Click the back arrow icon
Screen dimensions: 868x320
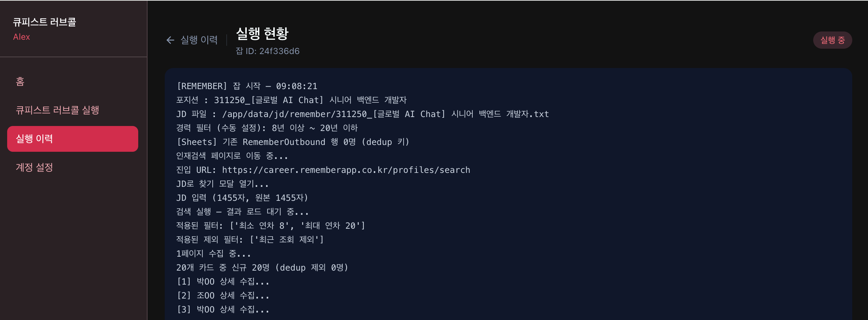pos(170,40)
